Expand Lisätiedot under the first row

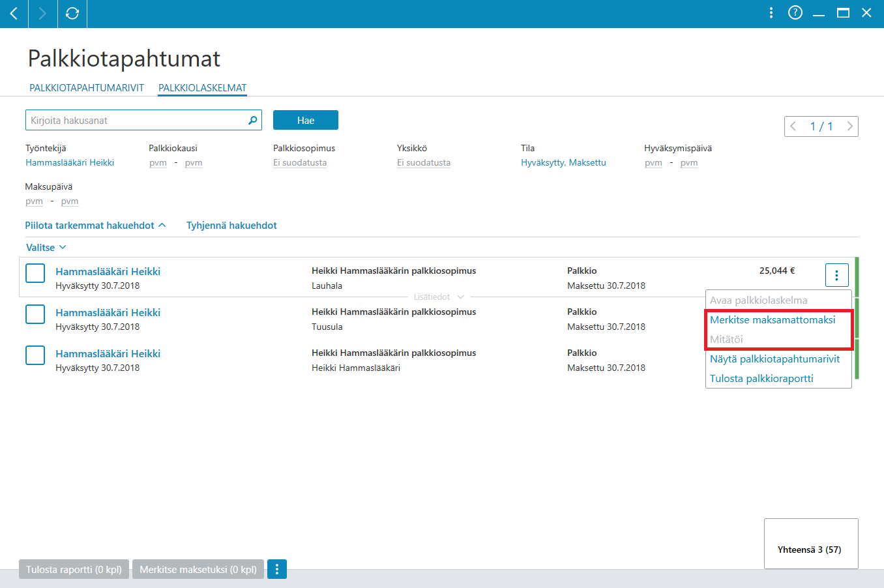pyautogui.click(x=439, y=297)
